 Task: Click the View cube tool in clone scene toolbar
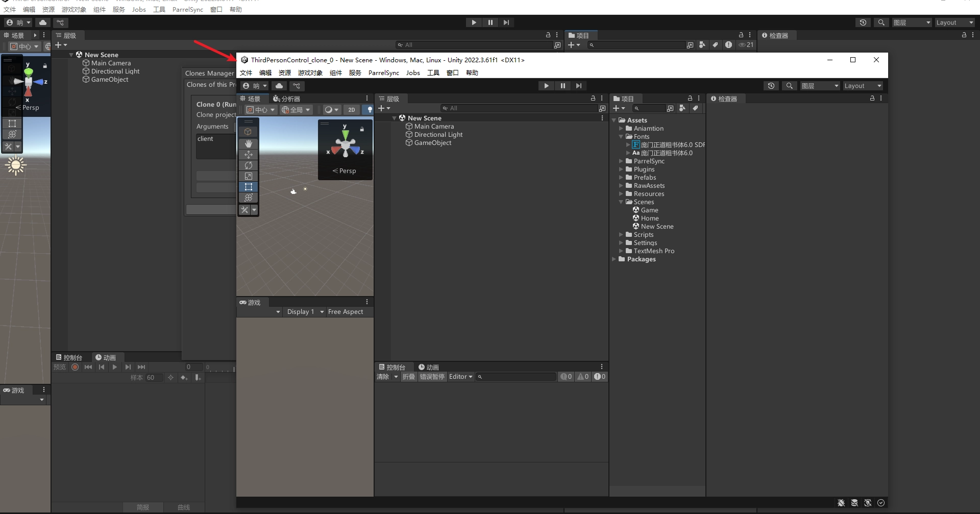249,132
